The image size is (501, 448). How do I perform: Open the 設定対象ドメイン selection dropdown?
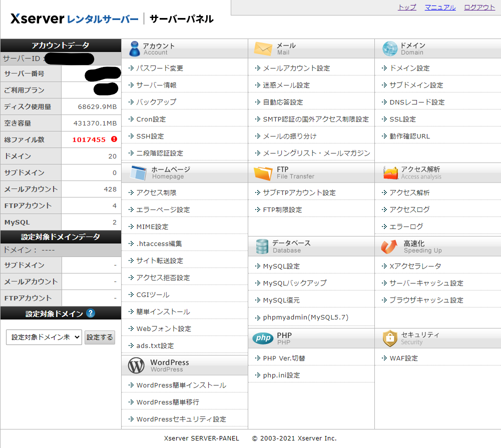pos(44,337)
